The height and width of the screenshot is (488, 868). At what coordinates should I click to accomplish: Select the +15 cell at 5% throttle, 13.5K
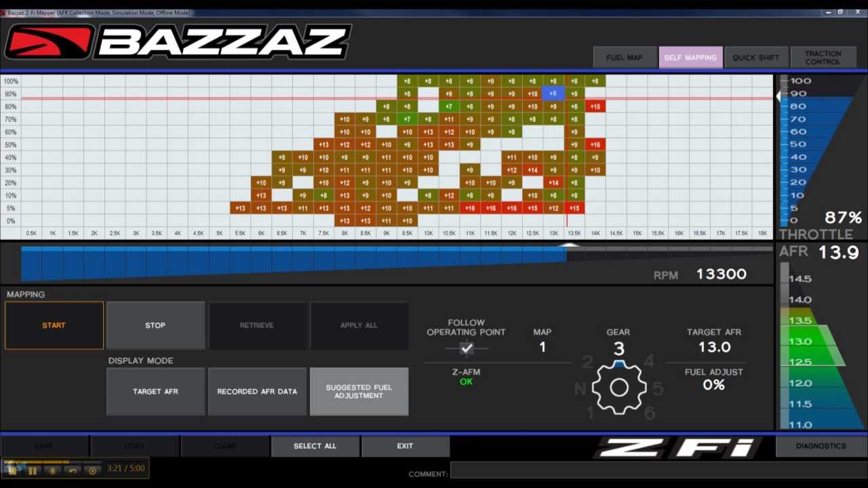tap(574, 208)
